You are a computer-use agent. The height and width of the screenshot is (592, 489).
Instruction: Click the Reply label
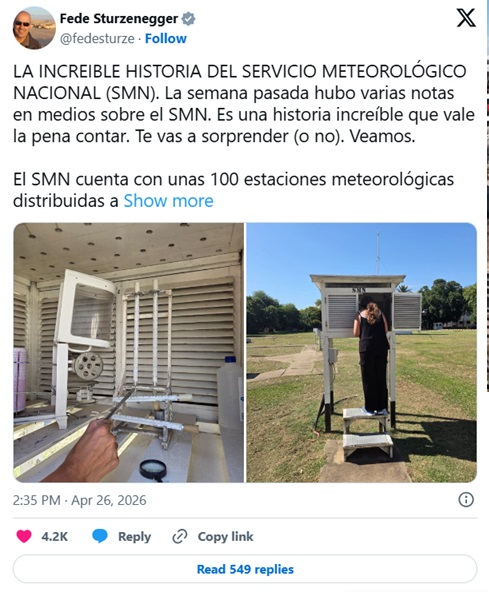click(x=134, y=536)
